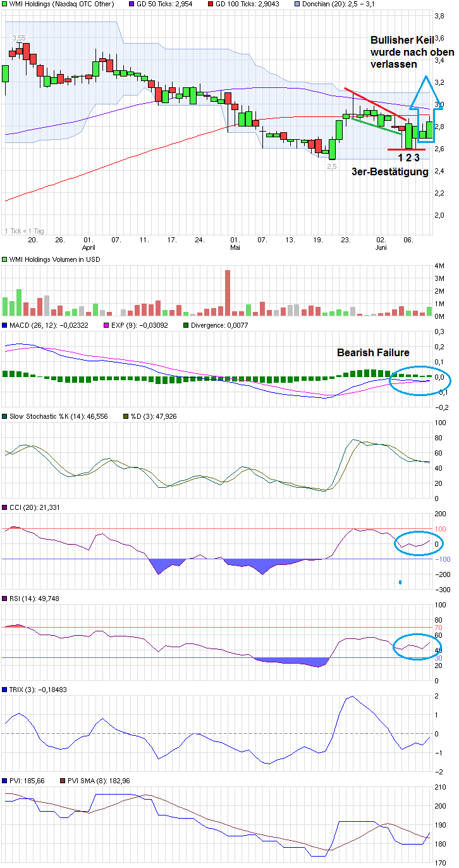Click the tallest red volume bar
459x868 pixels.
pos(228,294)
